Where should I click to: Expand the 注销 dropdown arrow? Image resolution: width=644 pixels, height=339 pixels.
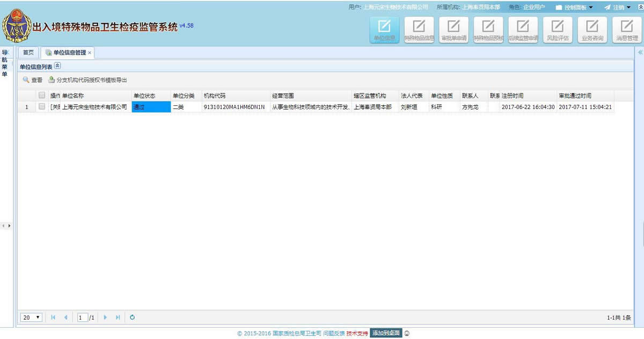click(x=628, y=8)
